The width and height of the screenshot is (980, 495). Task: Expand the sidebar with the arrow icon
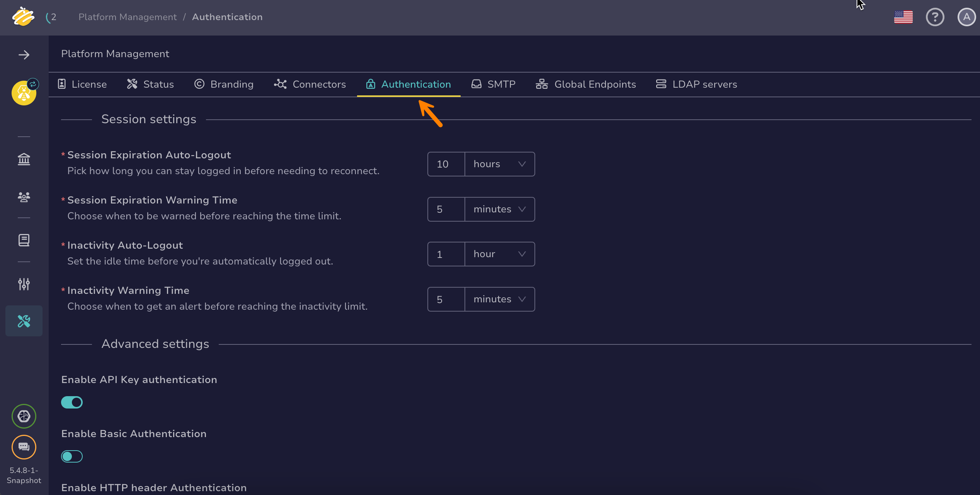pyautogui.click(x=24, y=55)
